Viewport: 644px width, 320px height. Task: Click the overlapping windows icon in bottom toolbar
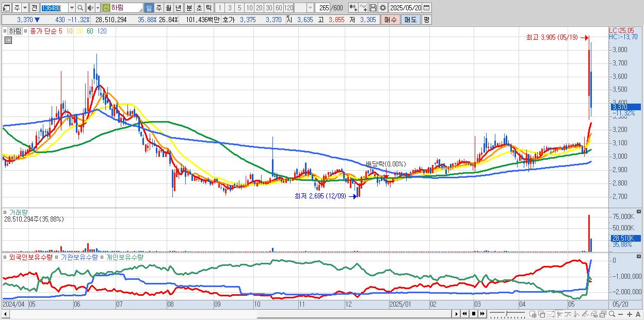point(541,313)
